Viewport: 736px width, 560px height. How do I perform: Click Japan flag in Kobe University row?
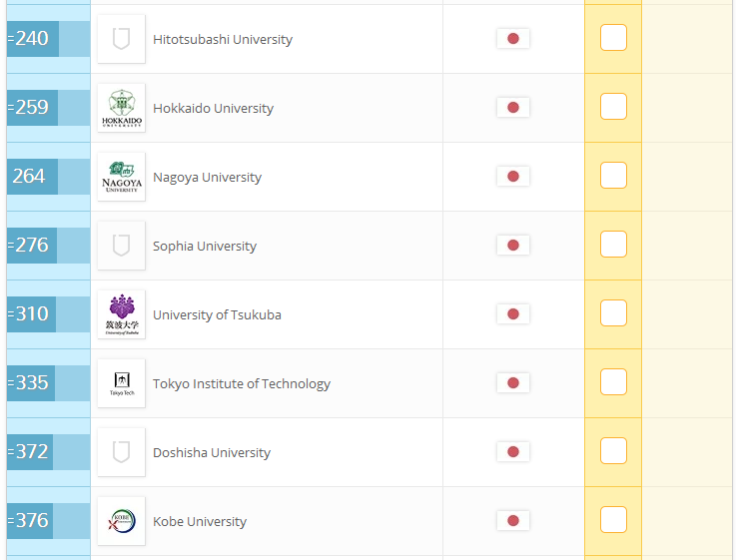513,521
